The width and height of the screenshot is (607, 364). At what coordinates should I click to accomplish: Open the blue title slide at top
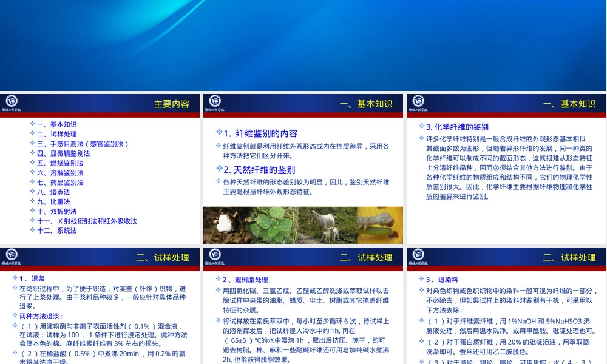[303, 45]
